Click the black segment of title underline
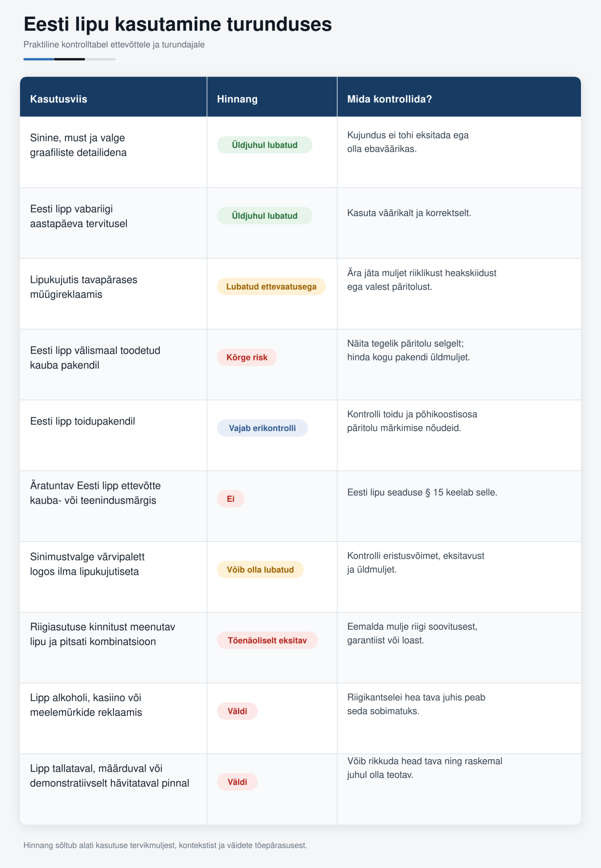 click(x=70, y=59)
